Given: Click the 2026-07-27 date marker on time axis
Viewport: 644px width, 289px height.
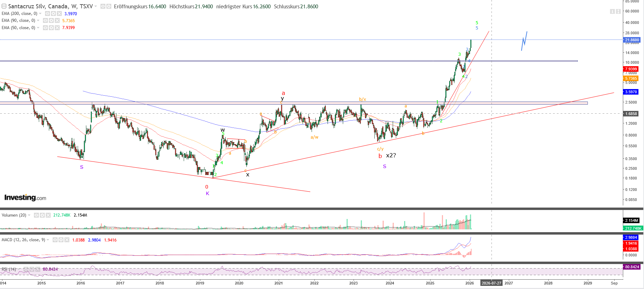Looking at the screenshot, I should coord(491,283).
